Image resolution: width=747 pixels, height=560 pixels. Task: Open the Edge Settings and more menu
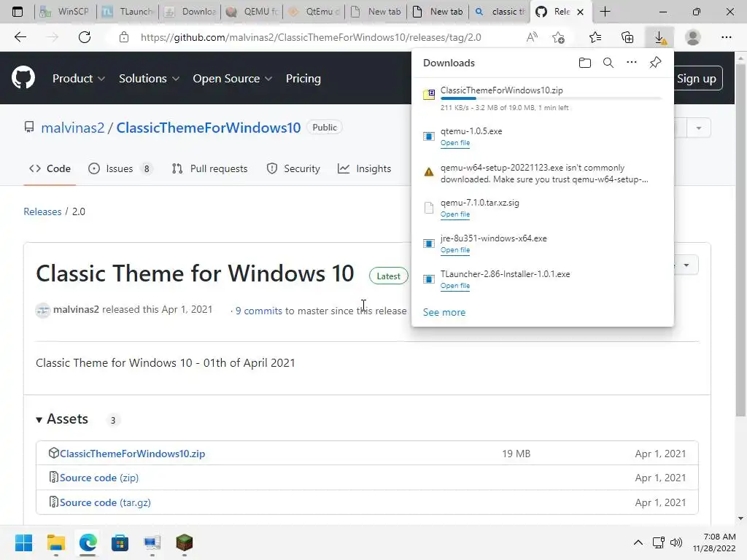coord(726,37)
